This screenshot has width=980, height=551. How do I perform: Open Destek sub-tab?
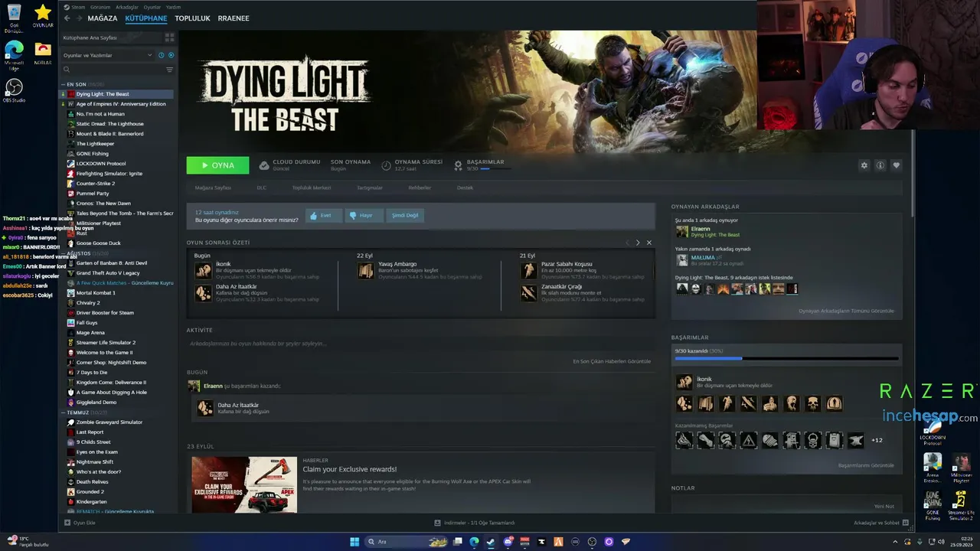click(x=465, y=187)
